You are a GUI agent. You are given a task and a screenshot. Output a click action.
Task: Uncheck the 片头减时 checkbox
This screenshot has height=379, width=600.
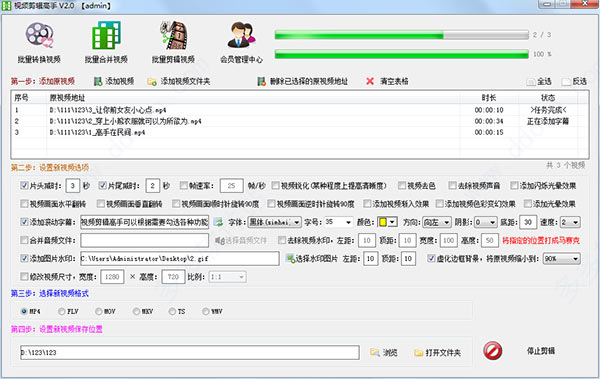[24, 186]
